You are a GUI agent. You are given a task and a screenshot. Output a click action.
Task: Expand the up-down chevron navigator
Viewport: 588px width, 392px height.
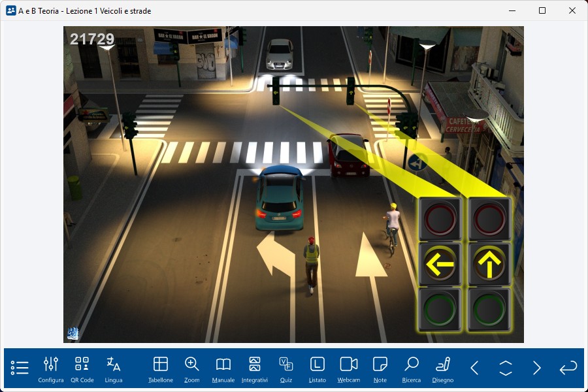coord(506,368)
